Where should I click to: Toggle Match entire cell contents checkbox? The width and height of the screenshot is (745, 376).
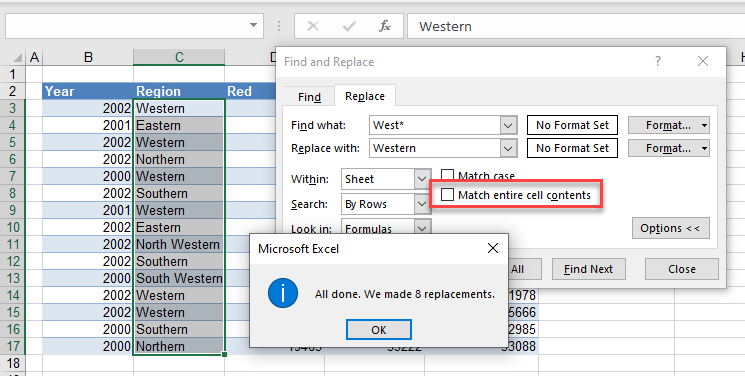[x=447, y=194]
